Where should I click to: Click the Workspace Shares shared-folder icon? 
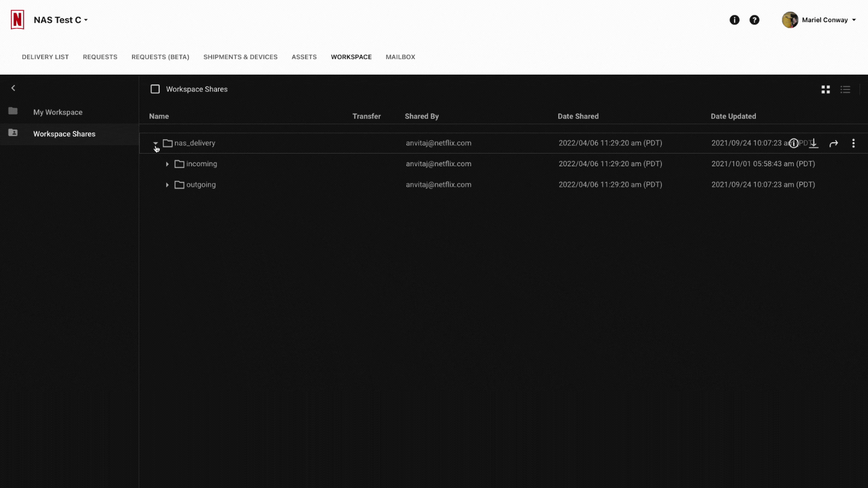tap(13, 133)
